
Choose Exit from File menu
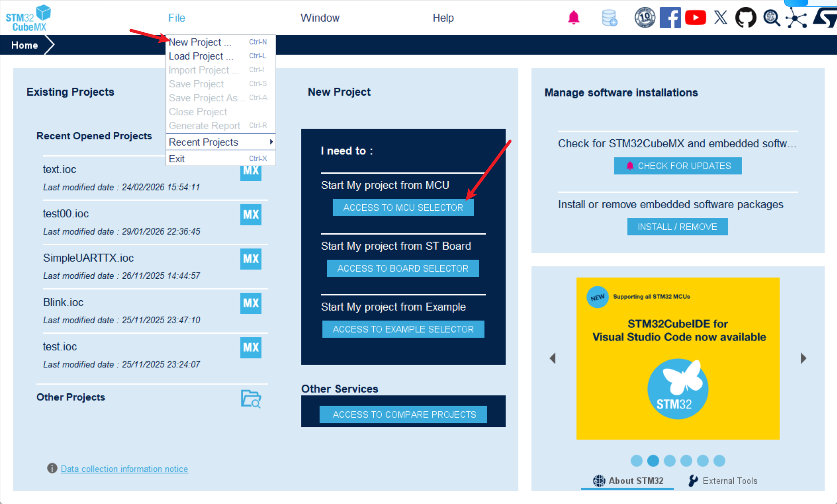(x=221, y=159)
